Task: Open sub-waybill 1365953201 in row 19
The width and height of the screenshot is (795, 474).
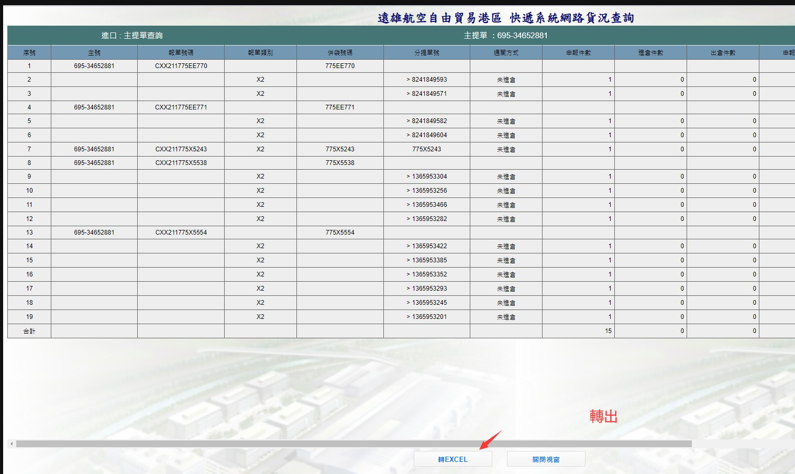Action: point(428,316)
